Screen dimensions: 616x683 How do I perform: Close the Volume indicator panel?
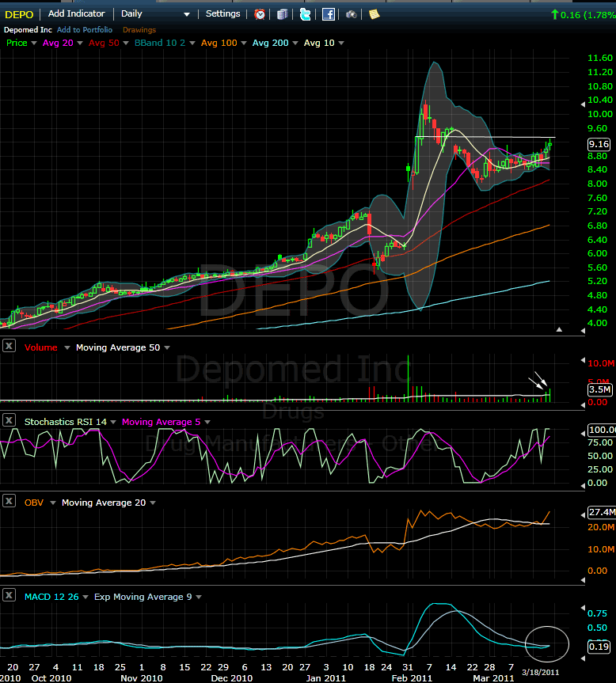coord(10,347)
